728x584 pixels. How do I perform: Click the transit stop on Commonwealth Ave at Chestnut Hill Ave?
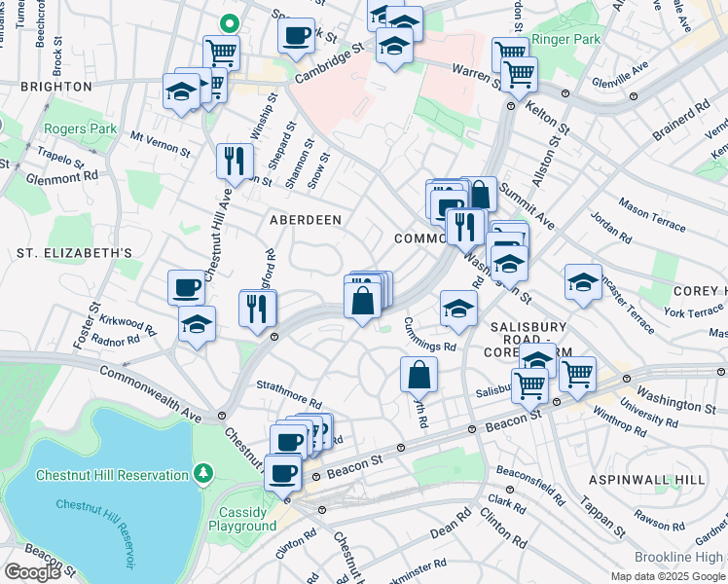tap(222, 415)
